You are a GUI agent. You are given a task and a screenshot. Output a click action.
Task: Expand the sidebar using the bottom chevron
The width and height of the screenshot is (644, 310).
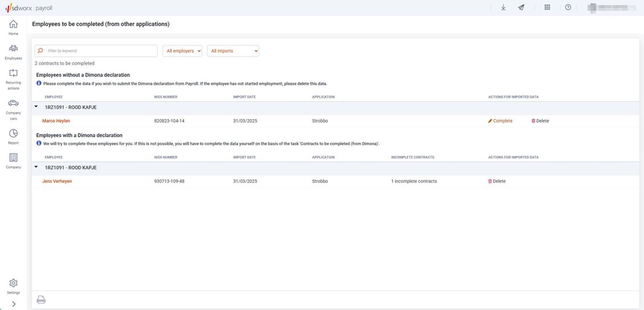pyautogui.click(x=13, y=304)
